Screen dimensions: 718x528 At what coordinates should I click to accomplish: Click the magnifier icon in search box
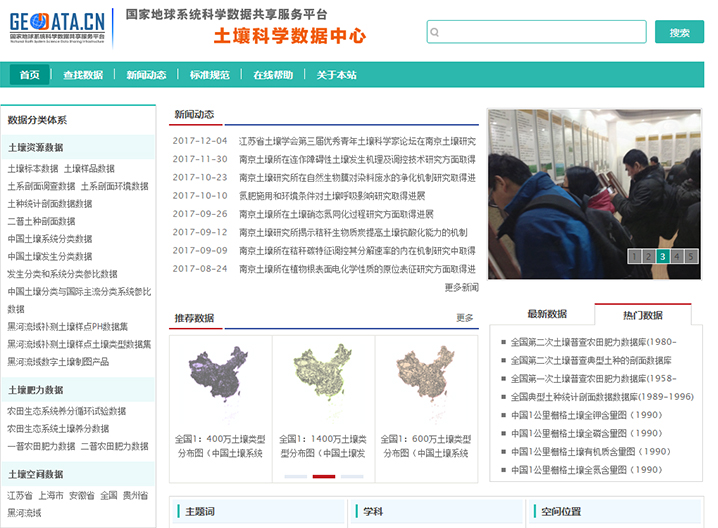[435, 32]
